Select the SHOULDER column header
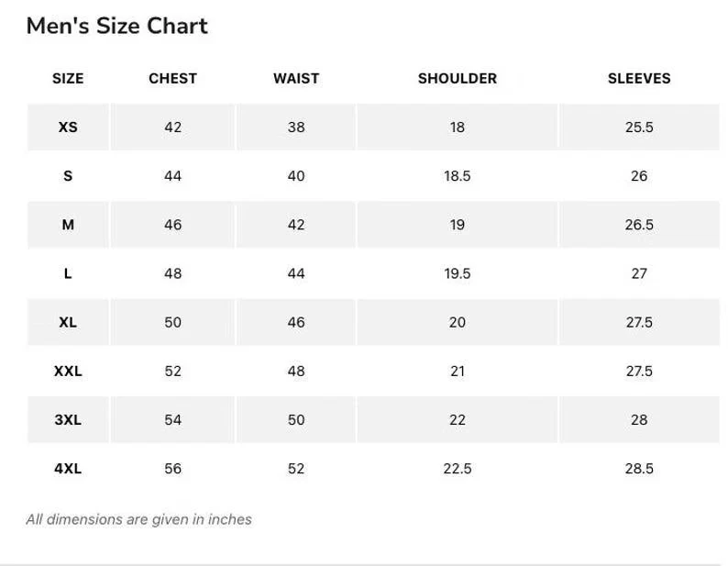Viewport: 728px width, 566px height. coord(458,79)
